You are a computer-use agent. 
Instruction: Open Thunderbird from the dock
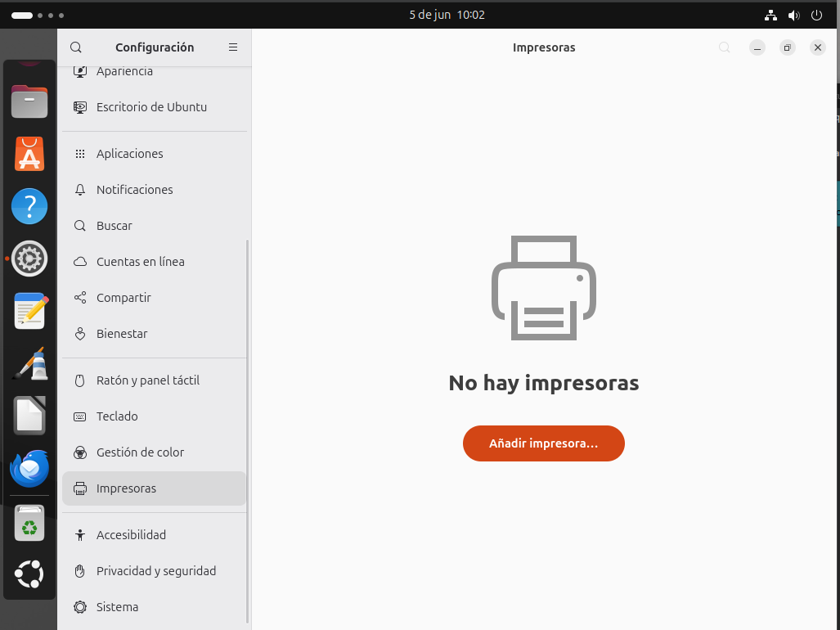[29, 468]
